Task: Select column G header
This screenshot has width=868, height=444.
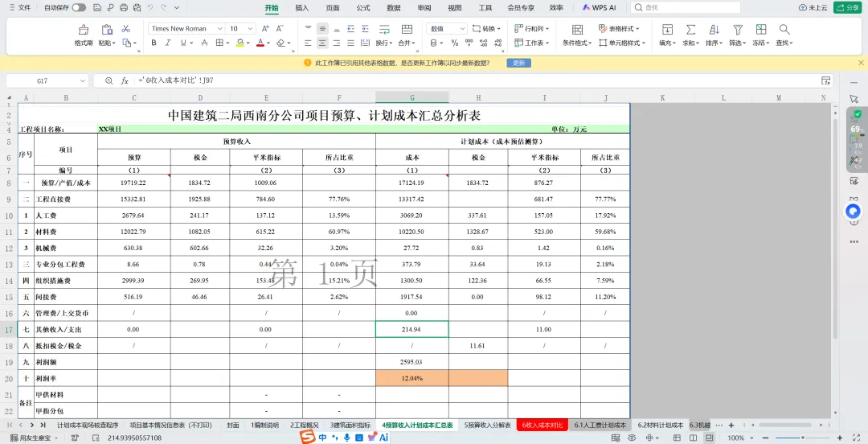Action: [411, 97]
